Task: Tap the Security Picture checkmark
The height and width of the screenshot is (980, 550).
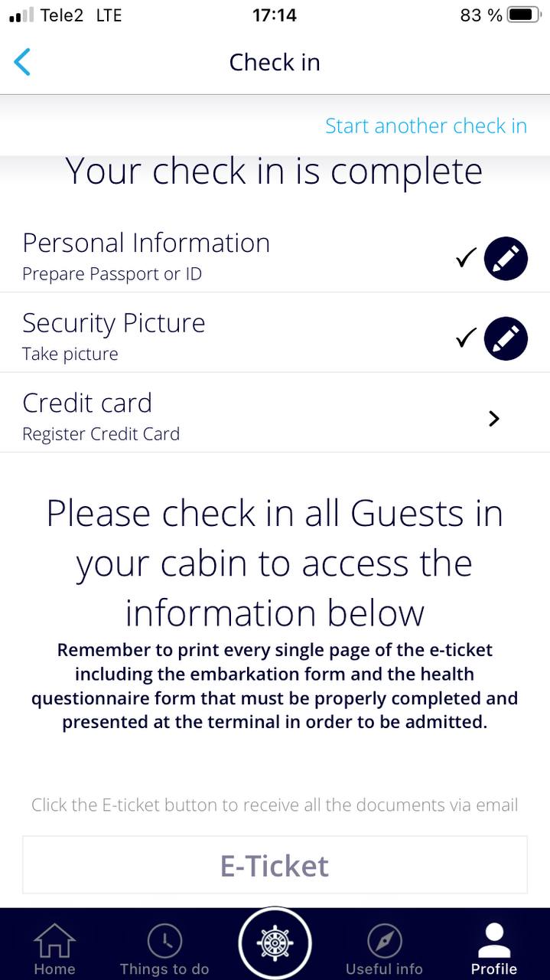Action: coord(466,338)
